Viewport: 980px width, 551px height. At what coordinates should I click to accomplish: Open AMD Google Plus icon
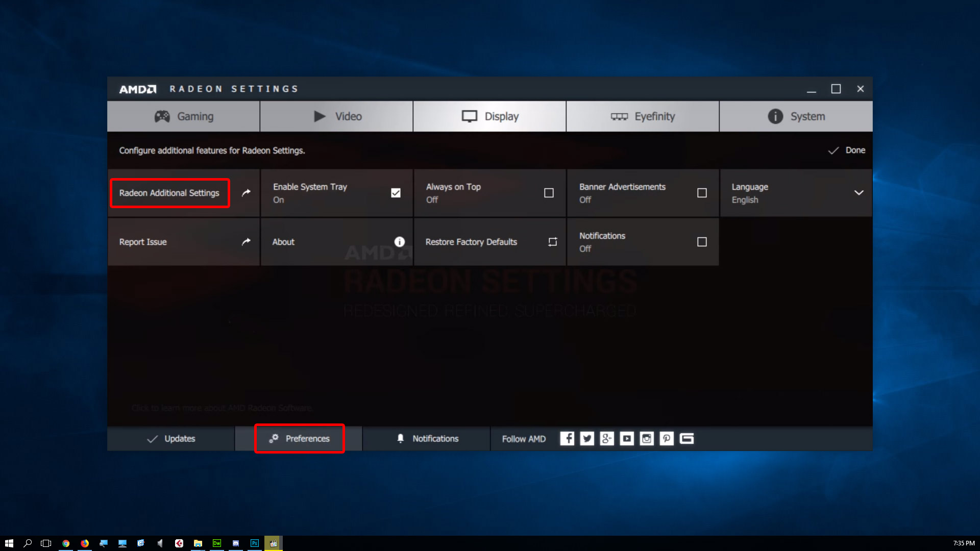[x=607, y=439]
